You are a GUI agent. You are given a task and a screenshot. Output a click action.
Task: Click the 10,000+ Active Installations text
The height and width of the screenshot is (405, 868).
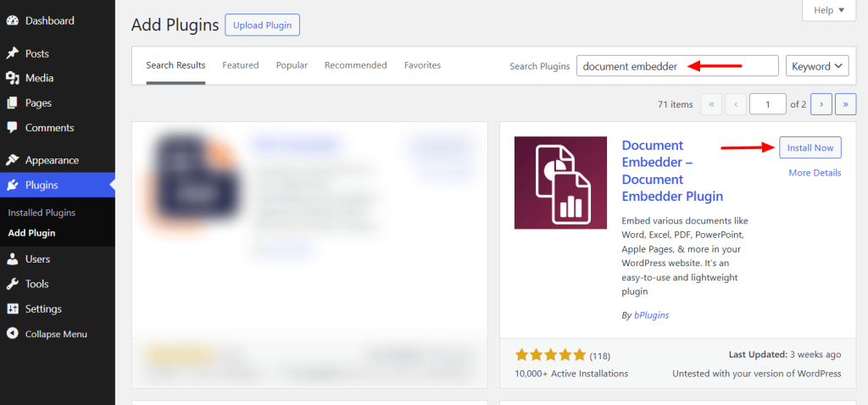(x=571, y=374)
